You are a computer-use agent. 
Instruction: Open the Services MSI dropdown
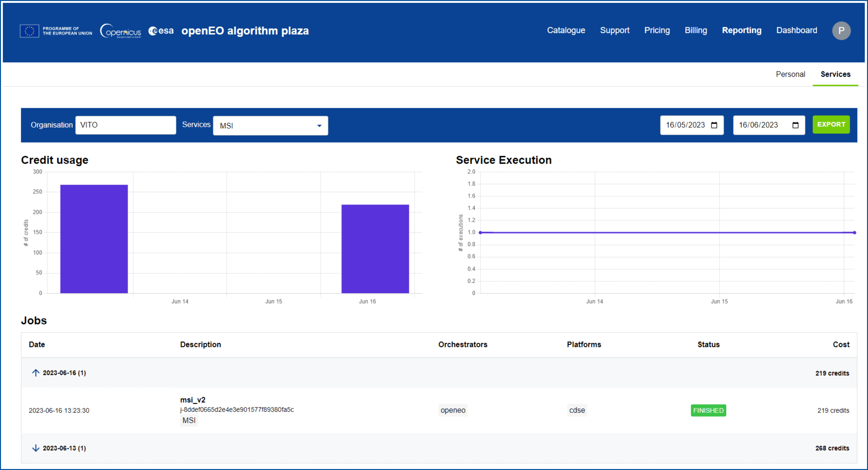click(x=270, y=126)
